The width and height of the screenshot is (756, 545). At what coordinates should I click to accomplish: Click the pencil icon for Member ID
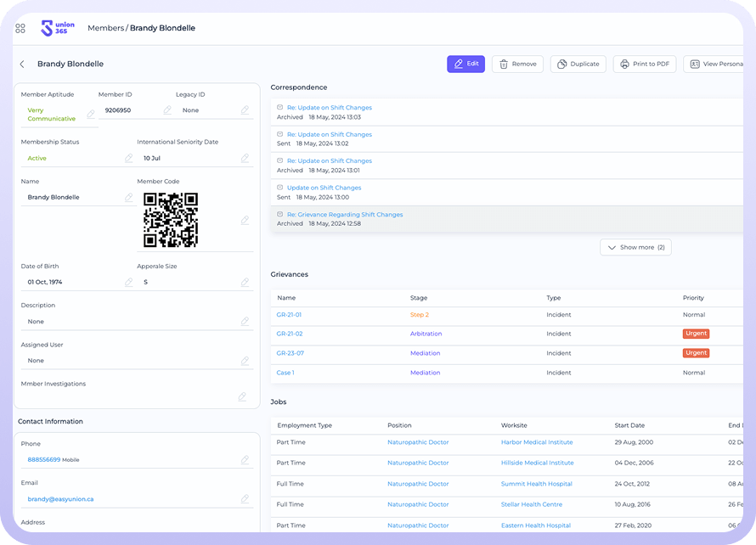[167, 110]
